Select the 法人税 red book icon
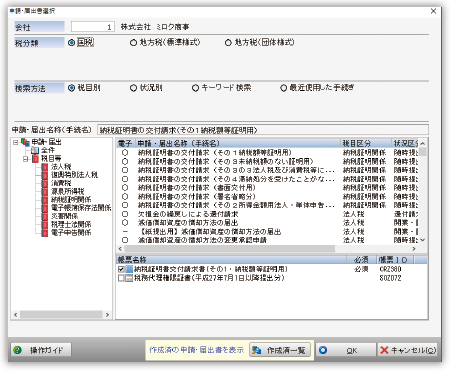450x373 pixels. 45,166
